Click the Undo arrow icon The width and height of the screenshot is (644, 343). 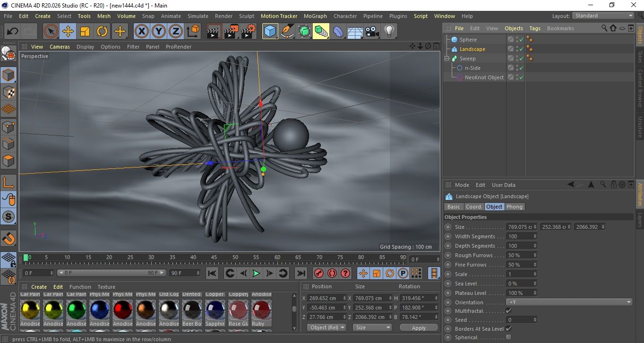click(13, 32)
